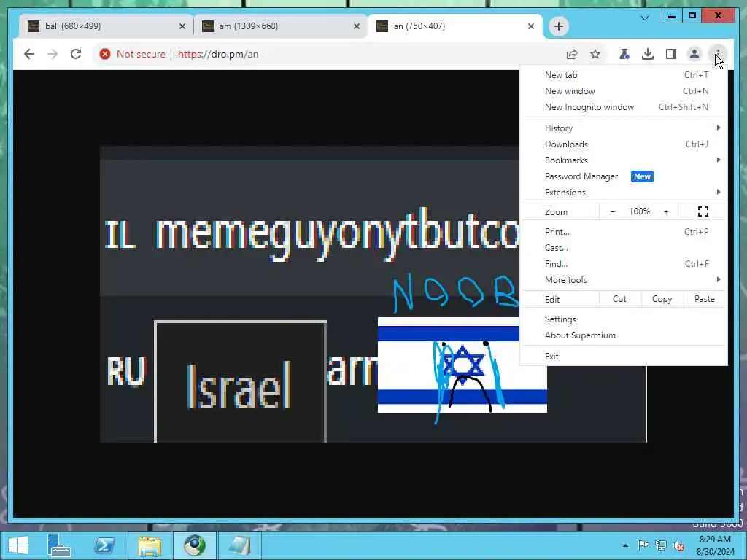The width and height of the screenshot is (747, 560).
Task: Open Settings from the menu
Action: pyautogui.click(x=624, y=319)
